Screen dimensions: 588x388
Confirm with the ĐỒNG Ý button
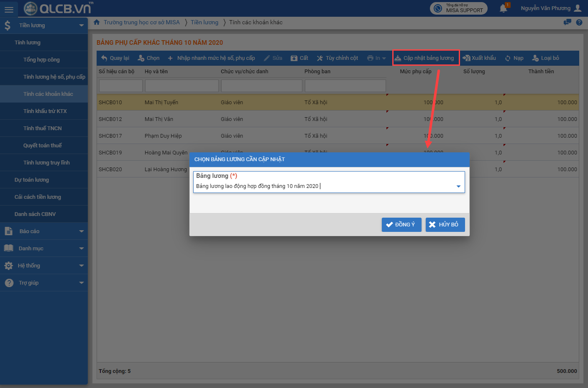point(401,225)
